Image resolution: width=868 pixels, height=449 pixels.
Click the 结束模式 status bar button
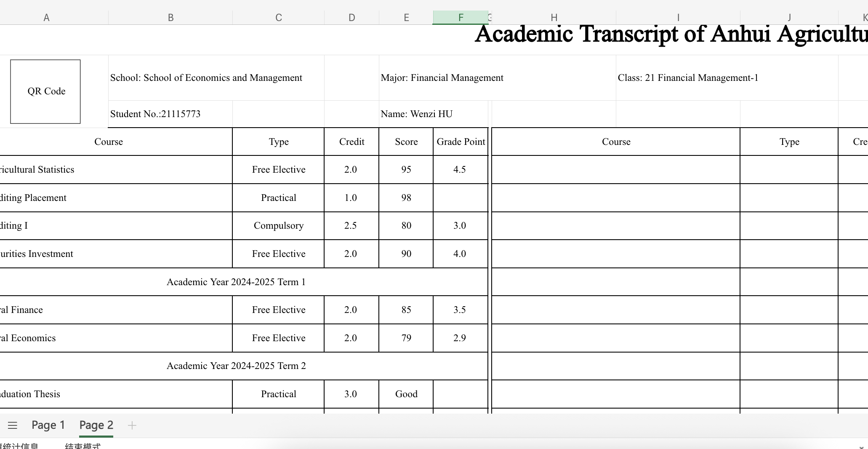83,446
